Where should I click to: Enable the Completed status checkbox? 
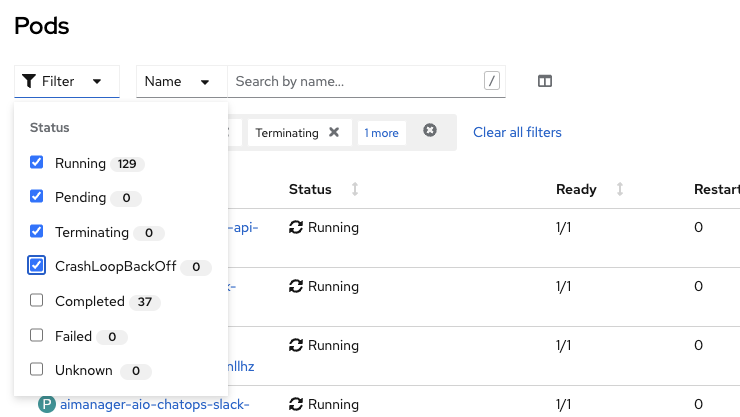37,301
